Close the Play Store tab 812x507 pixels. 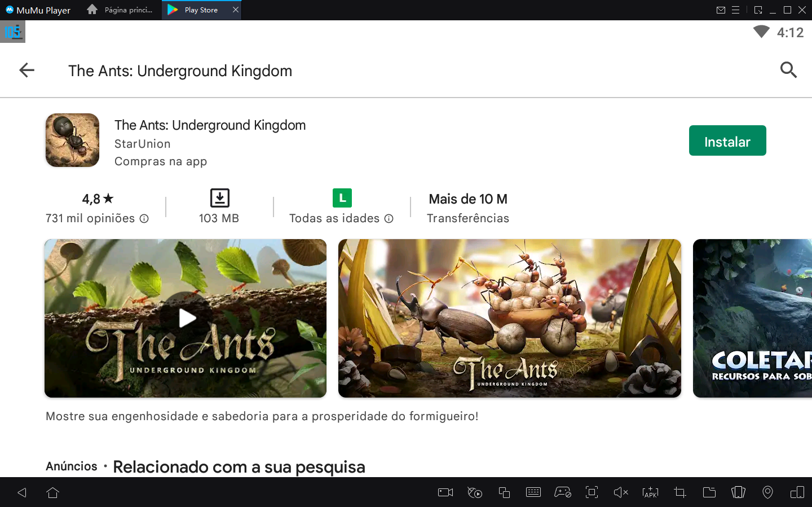pyautogui.click(x=236, y=10)
